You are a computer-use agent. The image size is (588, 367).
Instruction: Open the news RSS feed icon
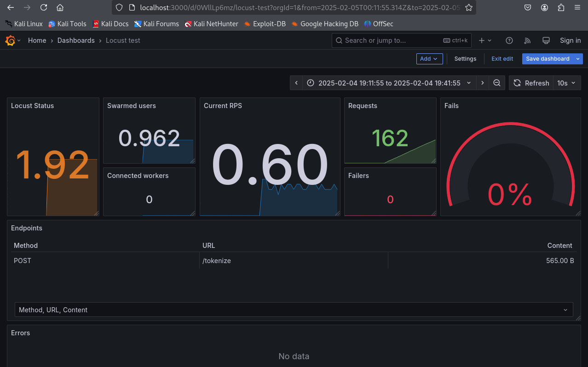tap(527, 40)
